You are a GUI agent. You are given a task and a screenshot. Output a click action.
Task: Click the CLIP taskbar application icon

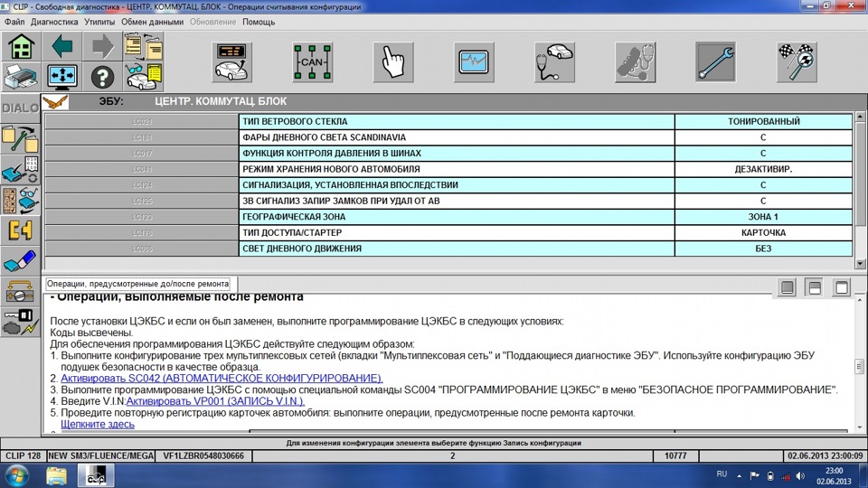(x=96, y=476)
